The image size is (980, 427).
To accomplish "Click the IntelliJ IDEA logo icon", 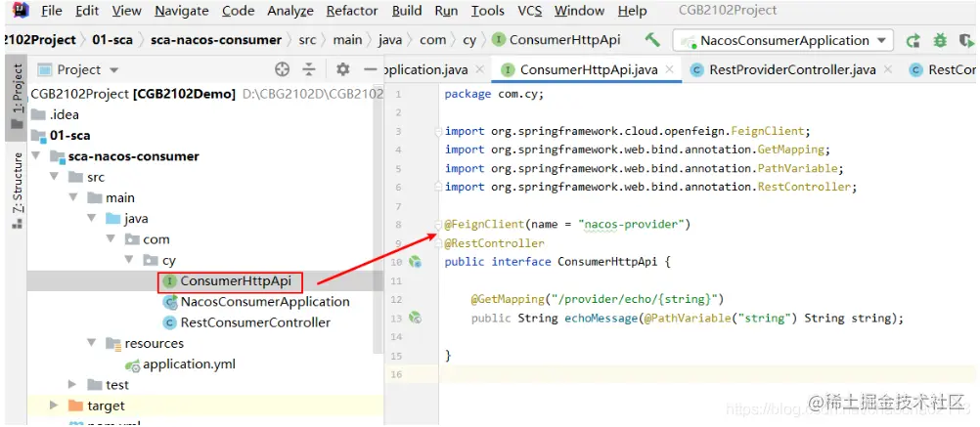I will (20, 10).
